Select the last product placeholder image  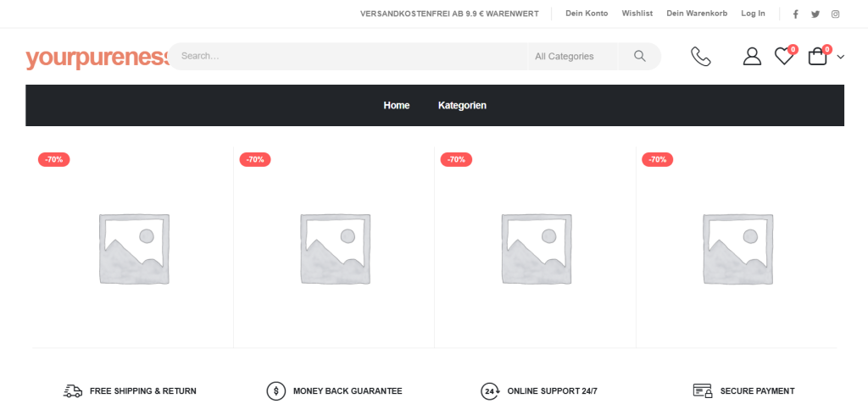[x=737, y=247]
